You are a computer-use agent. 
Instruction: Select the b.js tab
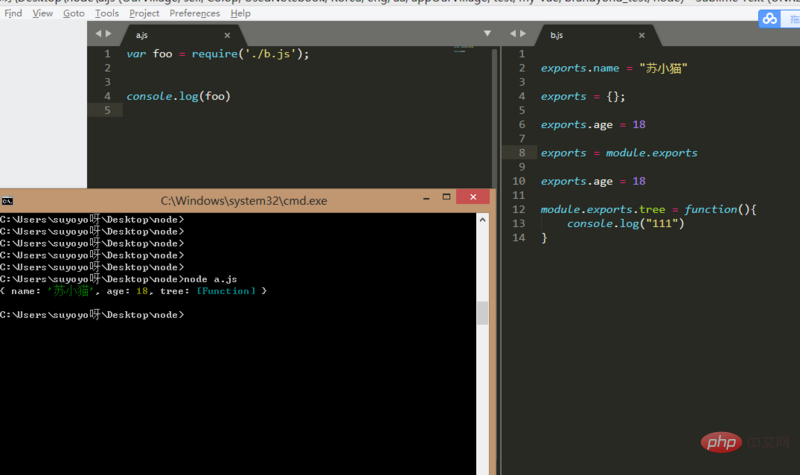(560, 35)
